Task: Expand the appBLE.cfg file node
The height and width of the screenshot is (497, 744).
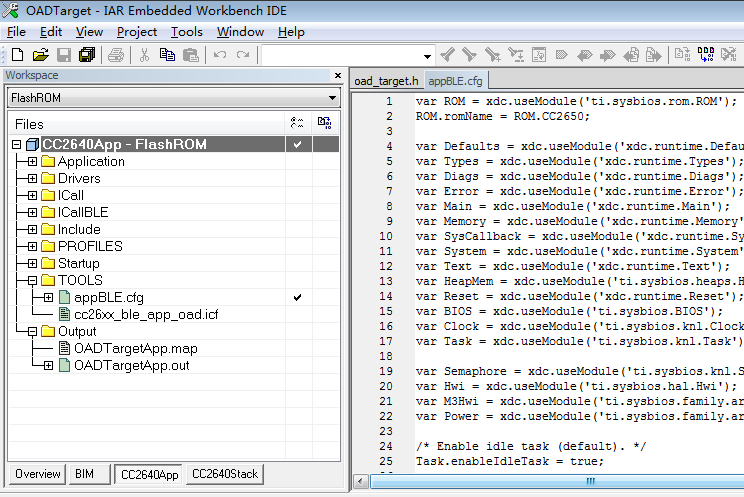Action: pyautogui.click(x=48, y=298)
